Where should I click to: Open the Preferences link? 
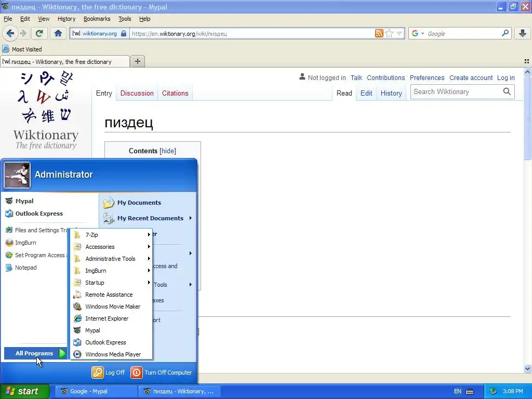coord(427,78)
